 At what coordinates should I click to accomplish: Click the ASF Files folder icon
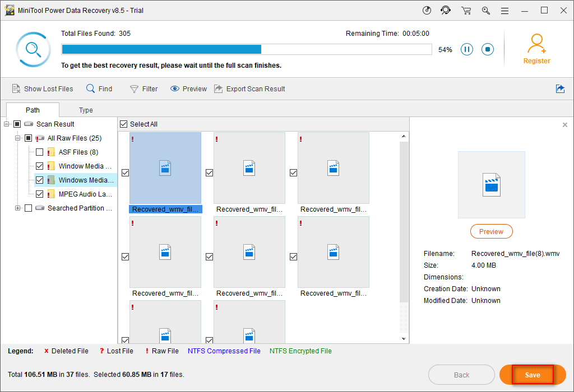tap(51, 152)
